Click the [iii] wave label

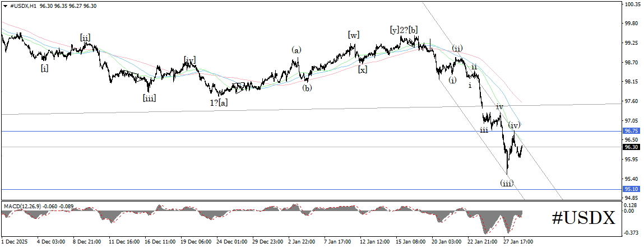point(149,98)
